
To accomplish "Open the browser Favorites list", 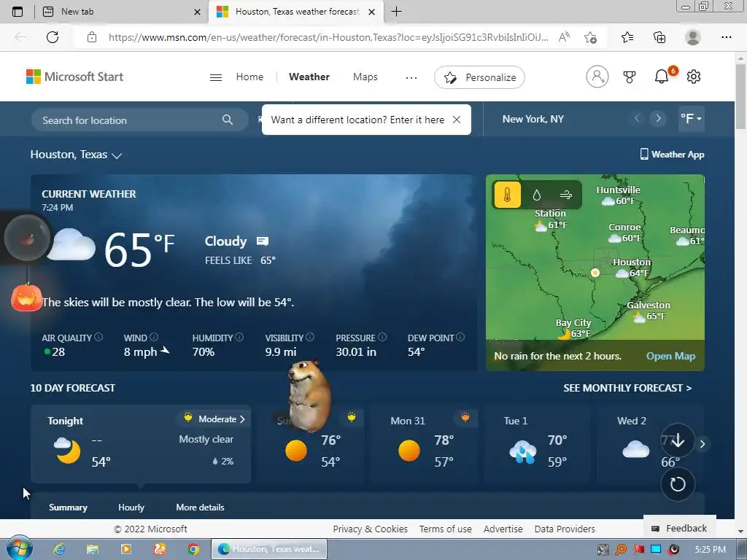I will click(627, 37).
